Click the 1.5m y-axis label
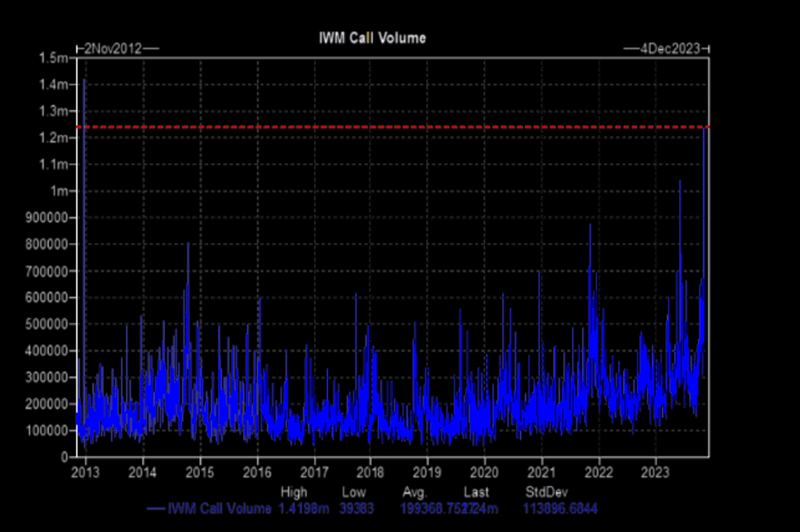The height and width of the screenshot is (532, 800). point(53,57)
